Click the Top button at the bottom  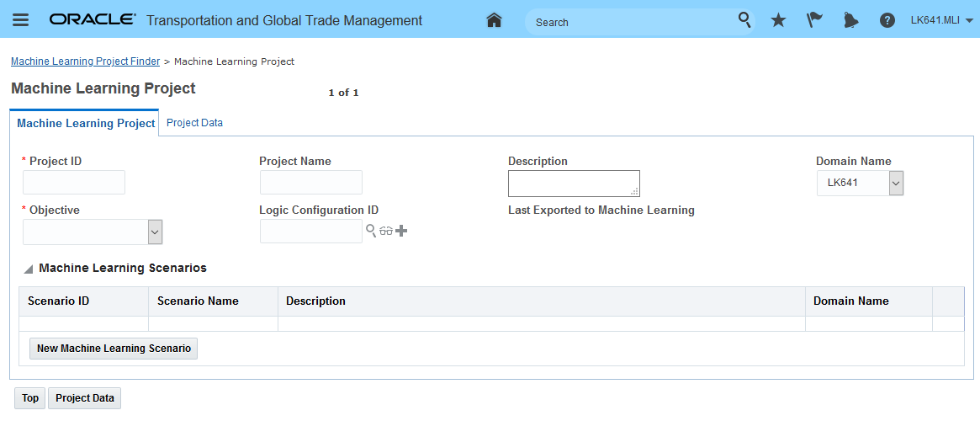[x=30, y=398]
